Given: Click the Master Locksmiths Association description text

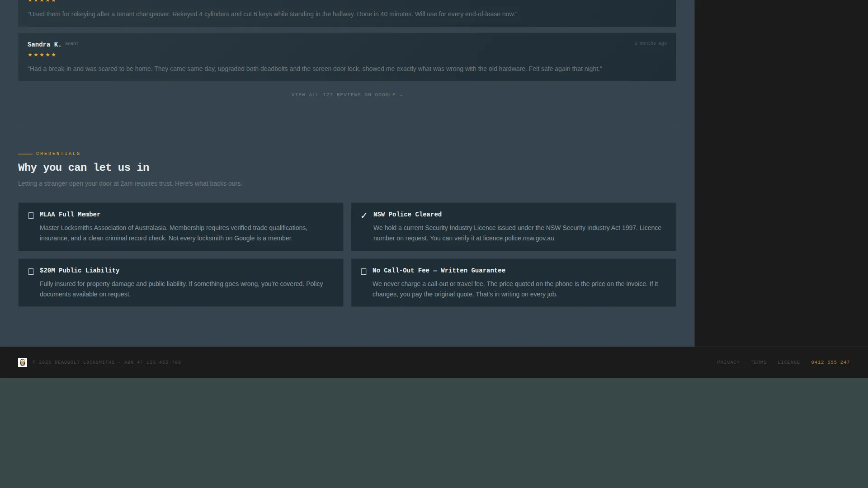Looking at the screenshot, I should (x=174, y=233).
